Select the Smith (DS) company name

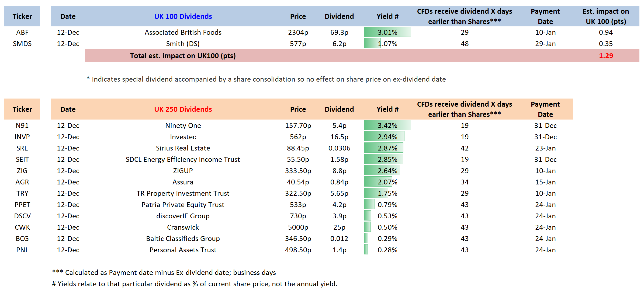coord(183,44)
